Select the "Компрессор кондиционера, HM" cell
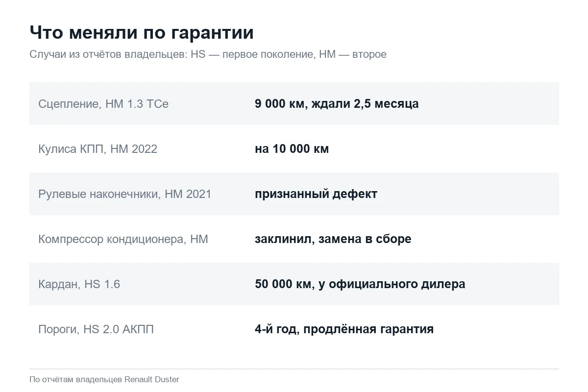The width and height of the screenshot is (588, 392). click(x=123, y=239)
